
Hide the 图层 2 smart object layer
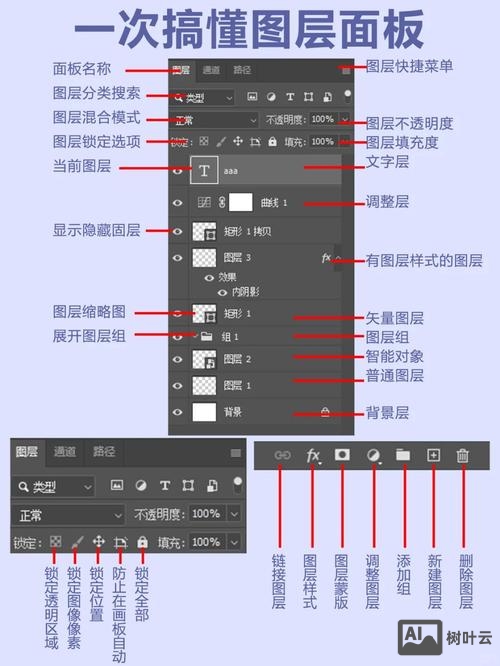pos(178,359)
